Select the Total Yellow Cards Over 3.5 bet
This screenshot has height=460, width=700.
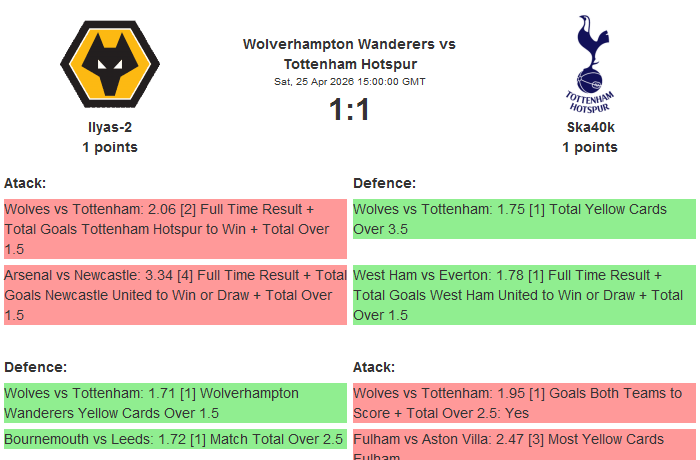(524, 219)
